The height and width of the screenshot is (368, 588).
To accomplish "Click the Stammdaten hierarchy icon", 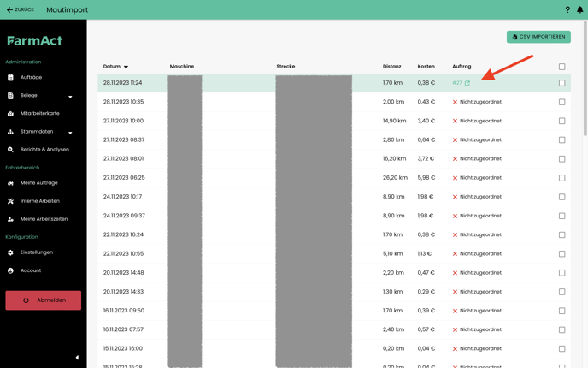I will pyautogui.click(x=10, y=132).
